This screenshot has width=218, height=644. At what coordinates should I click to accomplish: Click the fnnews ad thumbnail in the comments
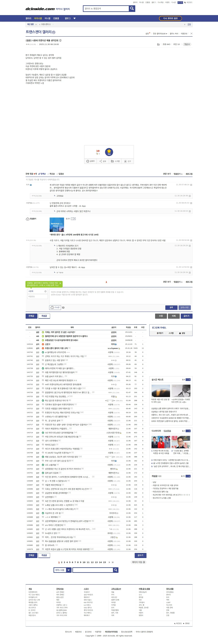tap(57, 225)
